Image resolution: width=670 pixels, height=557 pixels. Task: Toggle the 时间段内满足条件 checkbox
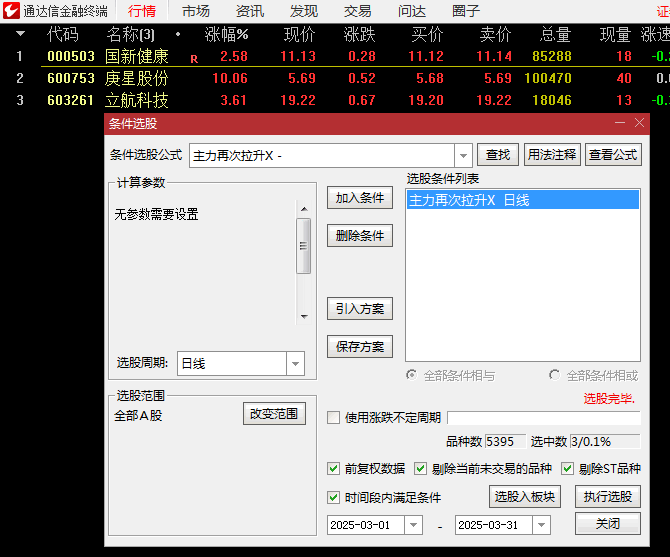tap(333, 497)
